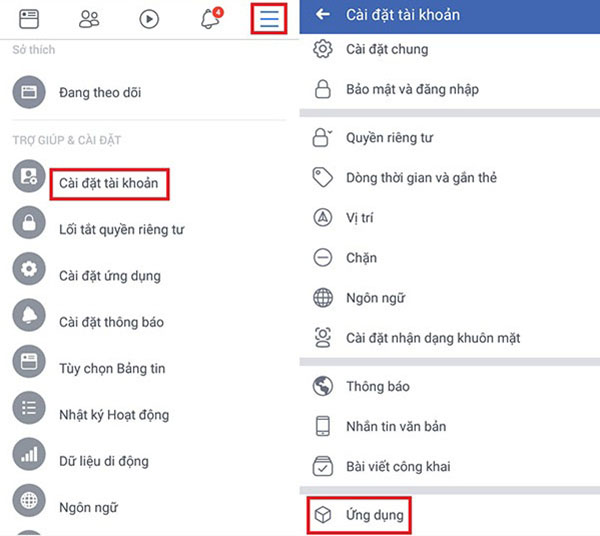Image resolution: width=600 pixels, height=536 pixels.
Task: Open Chặn blocking settings
Action: point(362,258)
